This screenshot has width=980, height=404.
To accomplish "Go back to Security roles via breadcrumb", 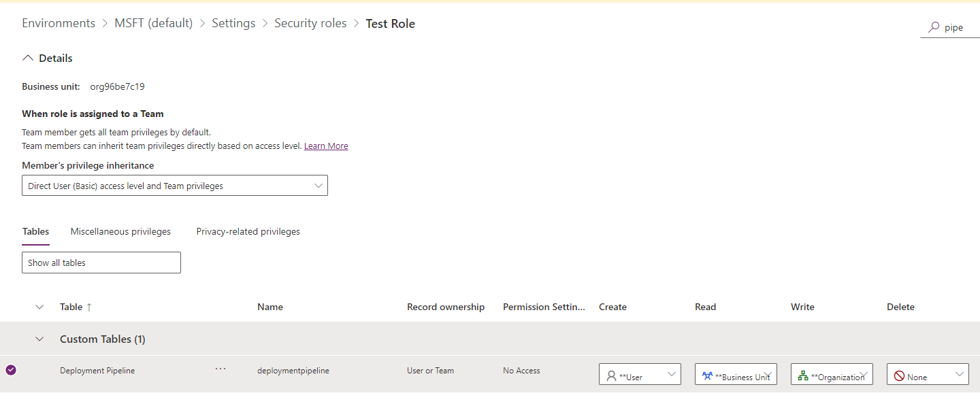I will click(310, 22).
